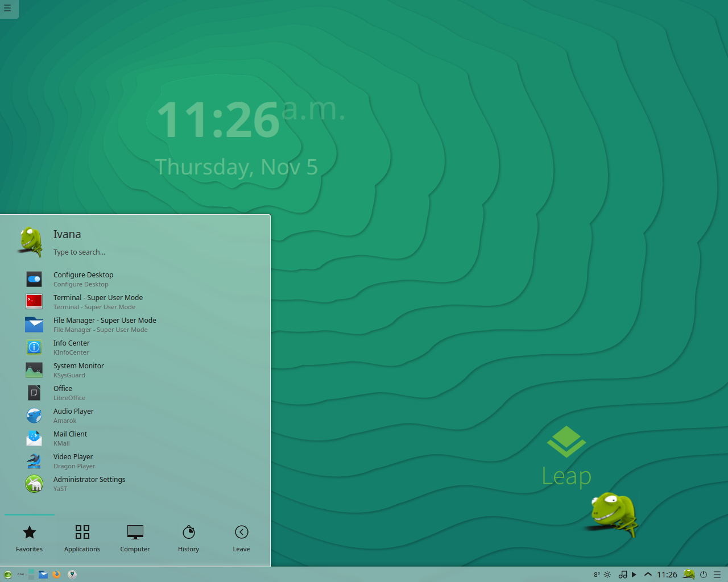Click the power icon in the panel
Image resolution: width=728 pixels, height=582 pixels.
coord(704,575)
